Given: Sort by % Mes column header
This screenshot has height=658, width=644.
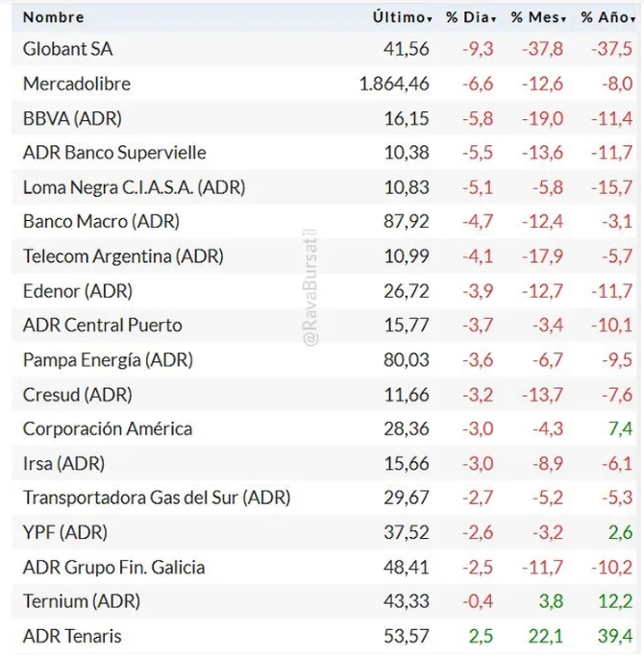Looking at the screenshot, I should (538, 17).
